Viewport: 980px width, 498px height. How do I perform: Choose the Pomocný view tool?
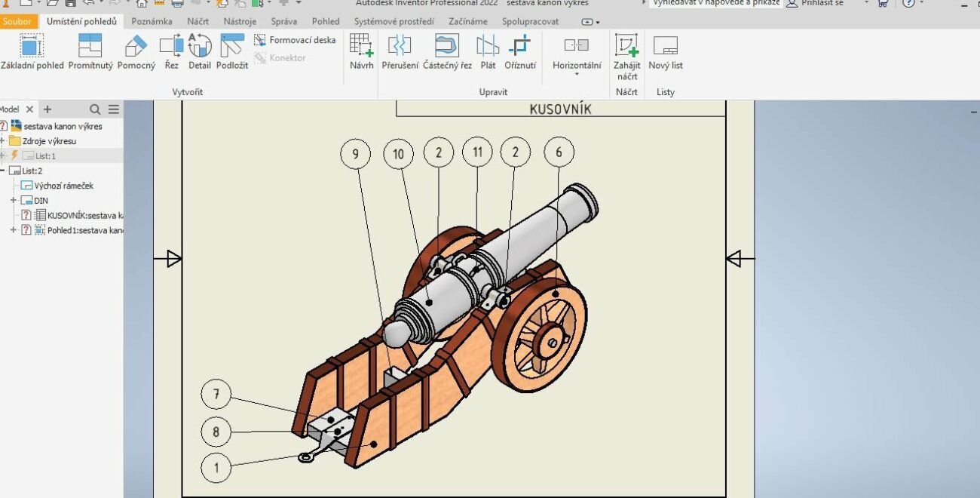point(136,51)
